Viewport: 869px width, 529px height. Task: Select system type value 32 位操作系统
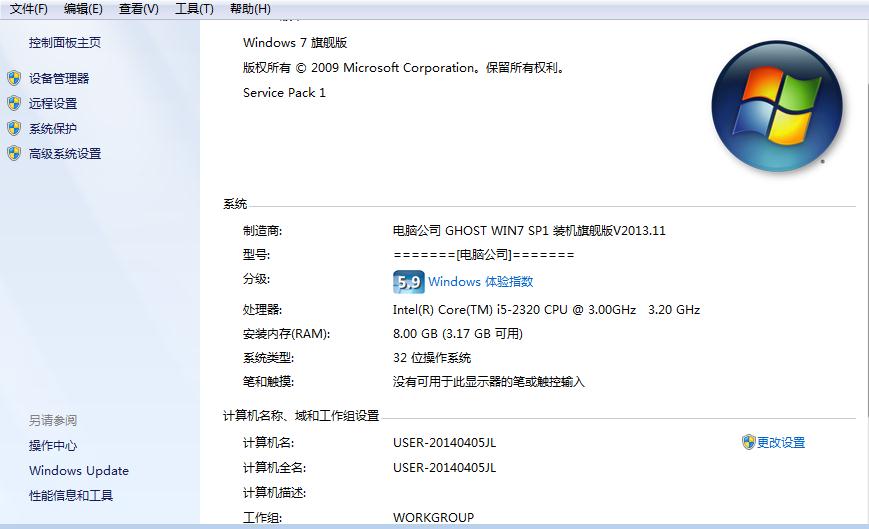(x=432, y=358)
